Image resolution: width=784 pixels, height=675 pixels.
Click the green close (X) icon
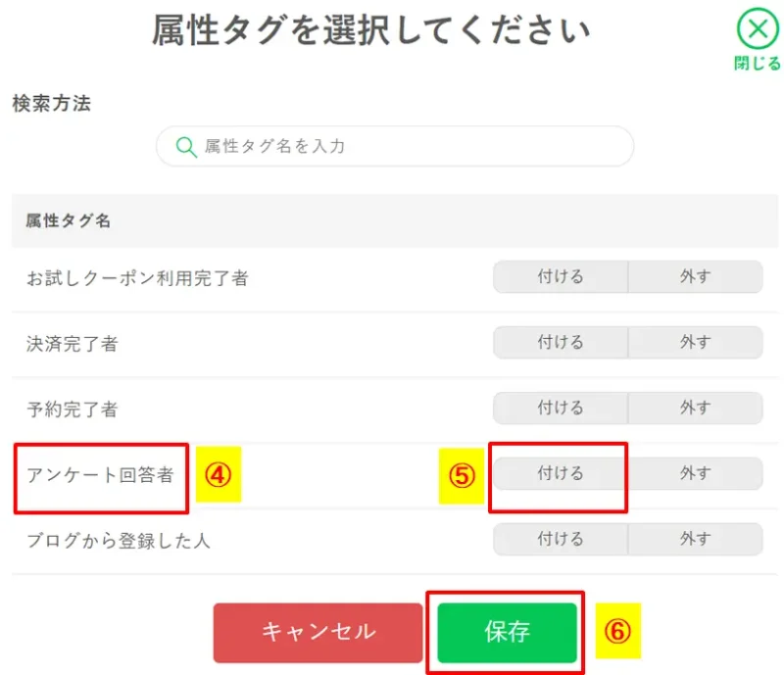(757, 28)
